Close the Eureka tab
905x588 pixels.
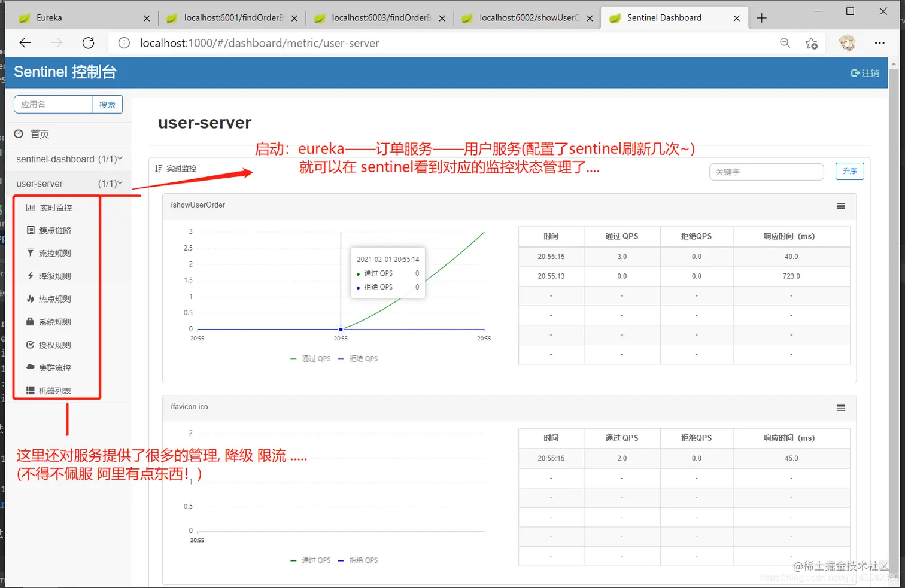(147, 18)
